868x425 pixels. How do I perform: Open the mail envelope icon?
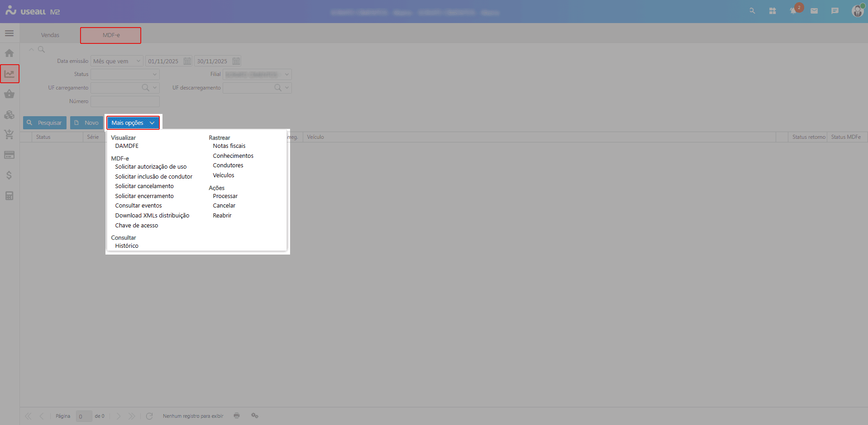(x=814, y=11)
